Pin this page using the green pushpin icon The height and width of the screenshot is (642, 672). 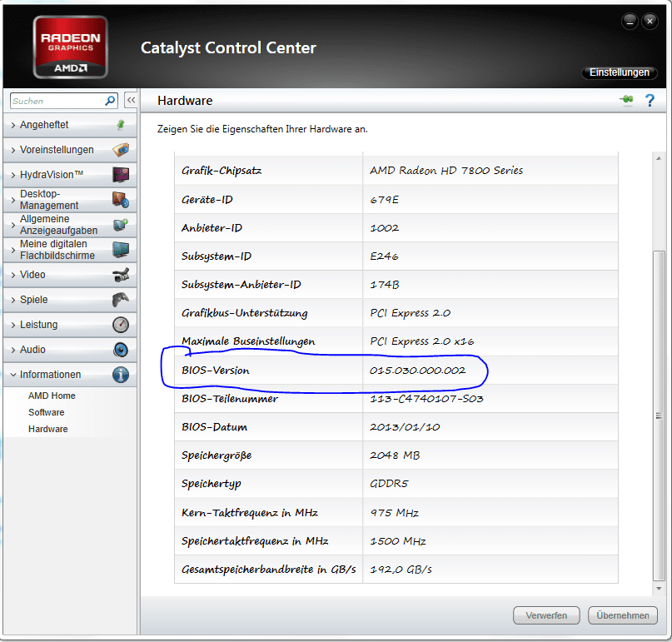pyautogui.click(x=626, y=100)
